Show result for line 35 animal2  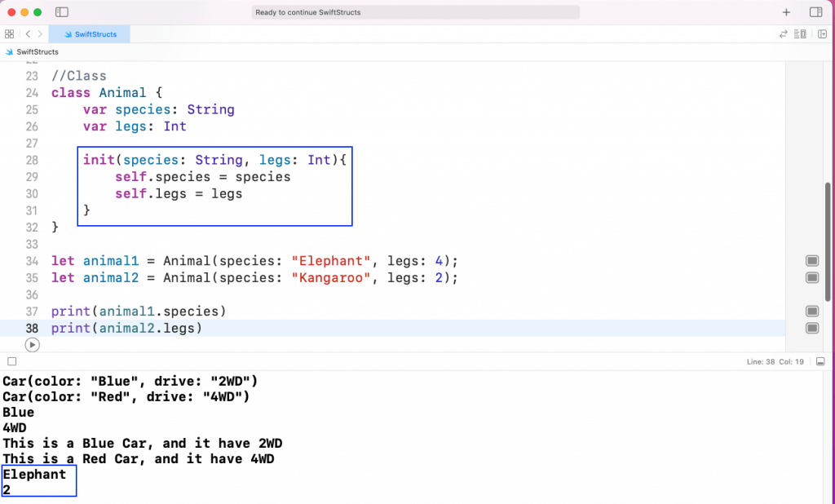pyautogui.click(x=811, y=278)
